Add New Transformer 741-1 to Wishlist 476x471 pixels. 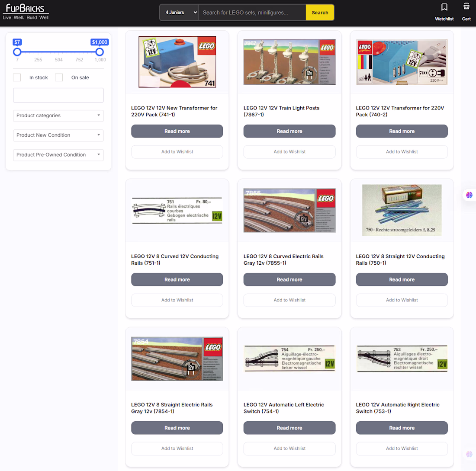(177, 152)
